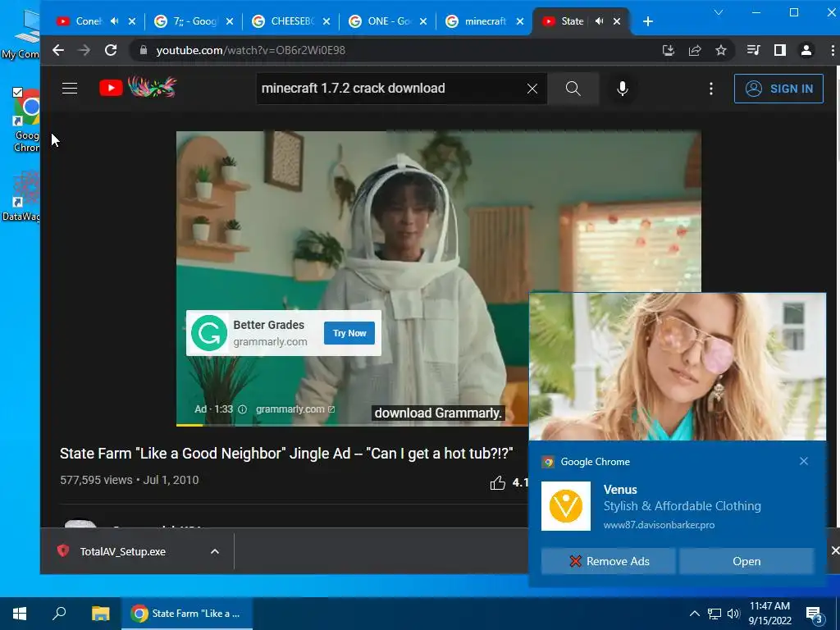Click the install app icon in address bar
The width and height of the screenshot is (840, 630).
click(668, 50)
